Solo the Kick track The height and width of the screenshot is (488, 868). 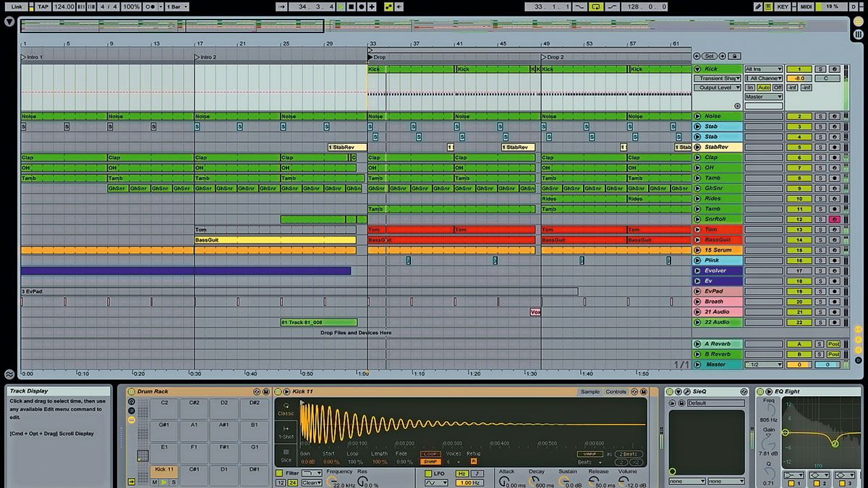[820, 69]
